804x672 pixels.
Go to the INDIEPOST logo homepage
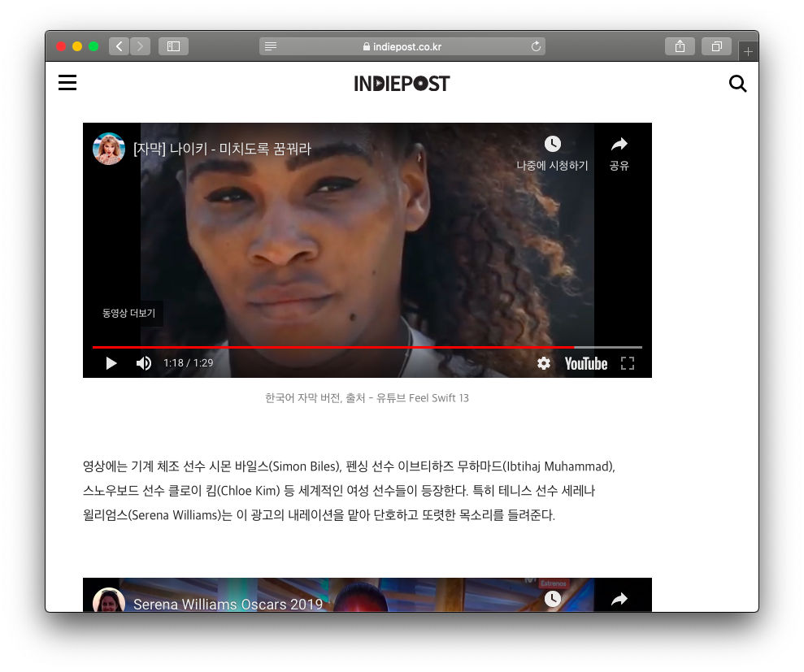click(x=402, y=84)
